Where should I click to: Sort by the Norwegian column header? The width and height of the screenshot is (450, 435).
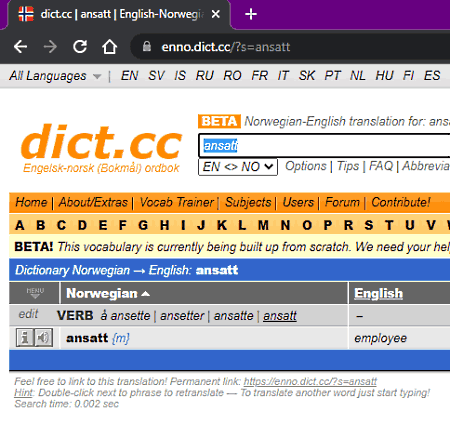pyautogui.click(x=108, y=293)
